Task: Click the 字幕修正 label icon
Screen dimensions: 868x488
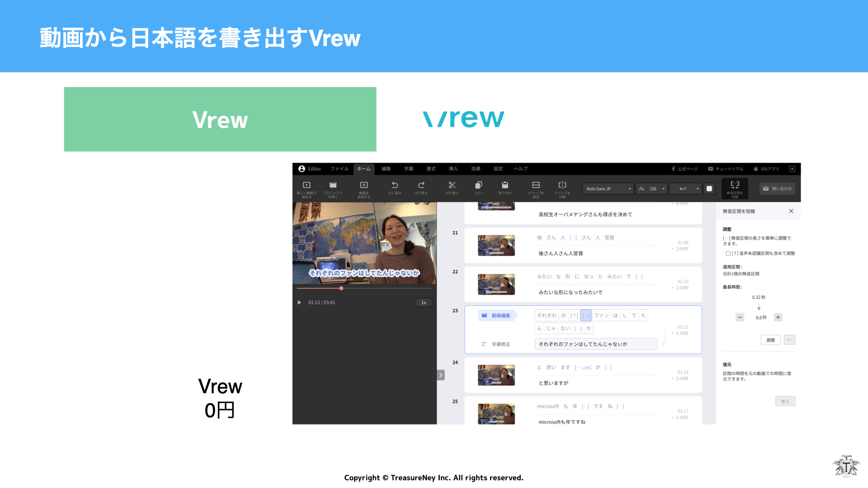Action: (x=484, y=344)
